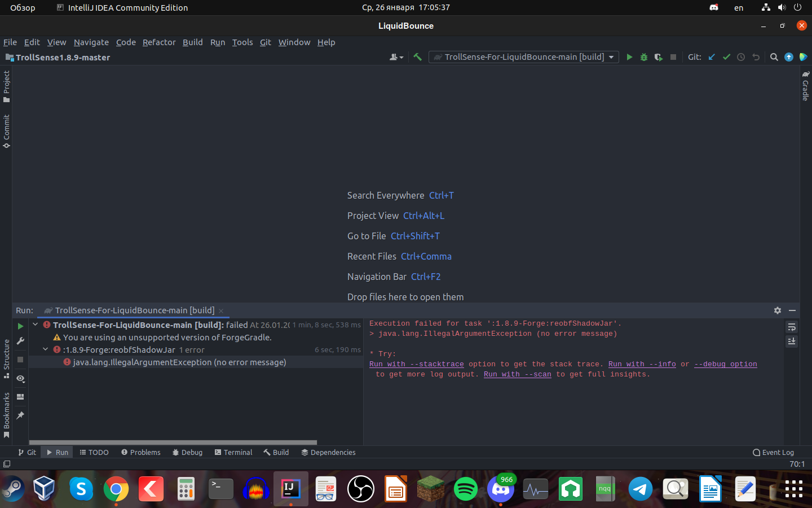Toggle scroll to end of console
The height and width of the screenshot is (508, 812).
tap(792, 341)
